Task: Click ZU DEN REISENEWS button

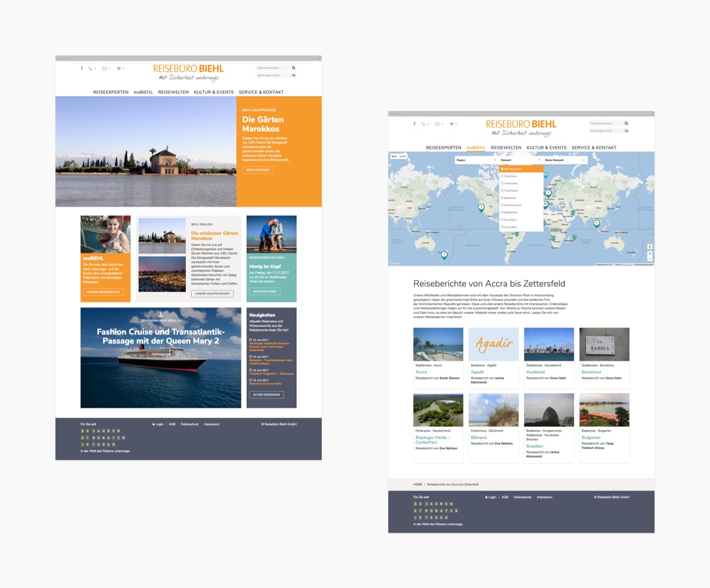Action: (266, 395)
